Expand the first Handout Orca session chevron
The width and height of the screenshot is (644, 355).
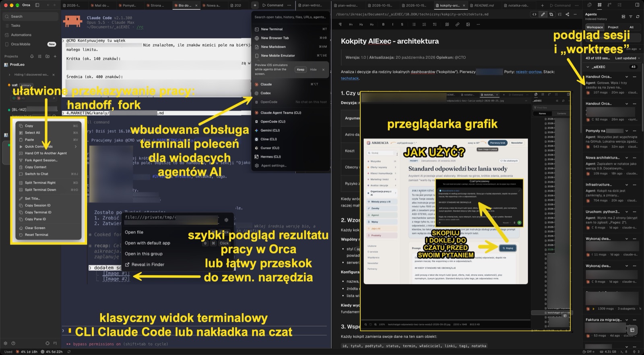pyautogui.click(x=627, y=77)
